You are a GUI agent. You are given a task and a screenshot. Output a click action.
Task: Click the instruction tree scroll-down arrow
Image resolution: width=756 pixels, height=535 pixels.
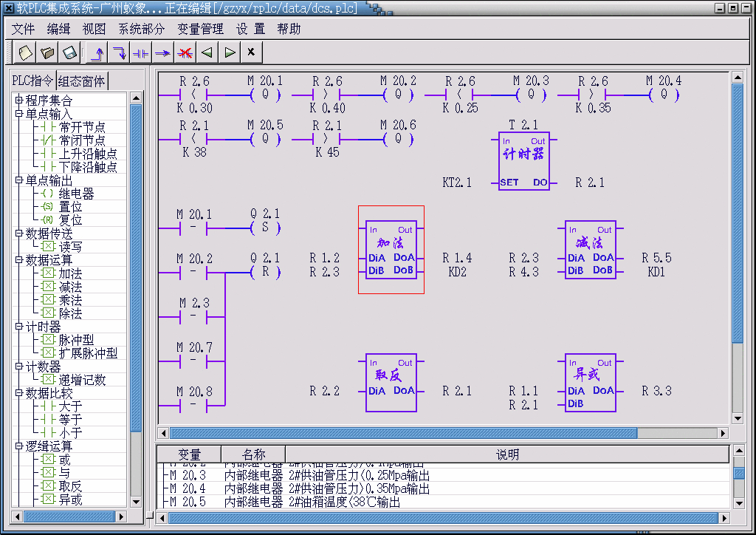tap(136, 502)
